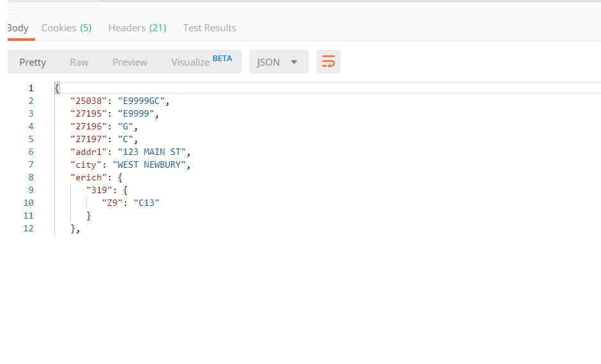Click the "C" value on line 5
The image size is (601, 364).
(x=125, y=139)
